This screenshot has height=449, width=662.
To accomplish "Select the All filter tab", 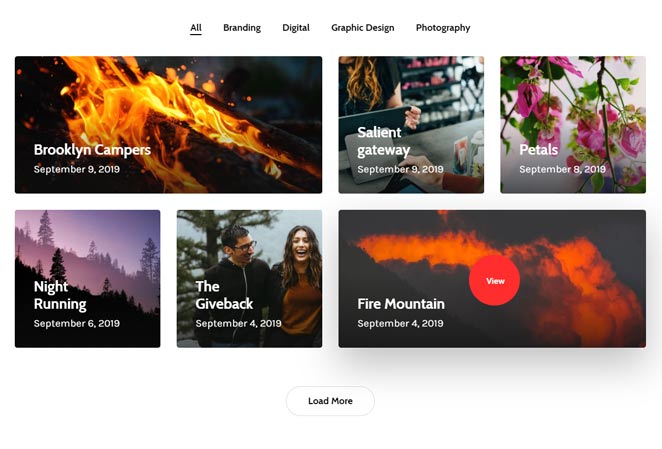I will tap(196, 28).
